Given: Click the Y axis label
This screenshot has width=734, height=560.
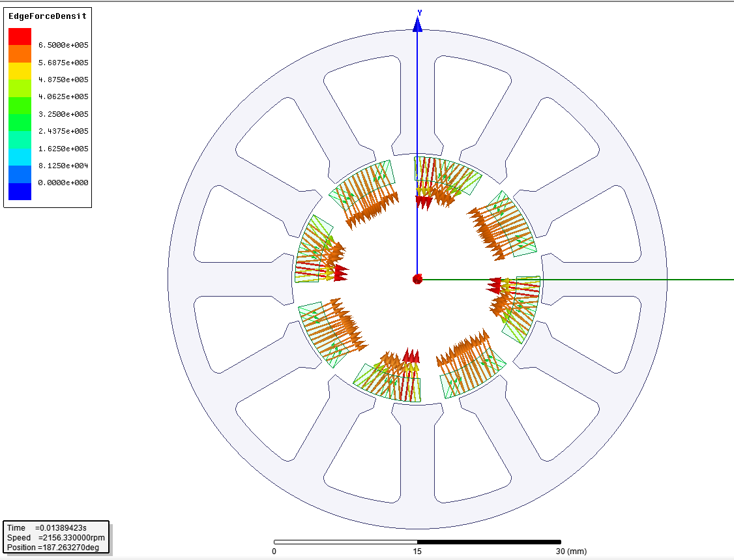Looking at the screenshot, I should pos(420,12).
